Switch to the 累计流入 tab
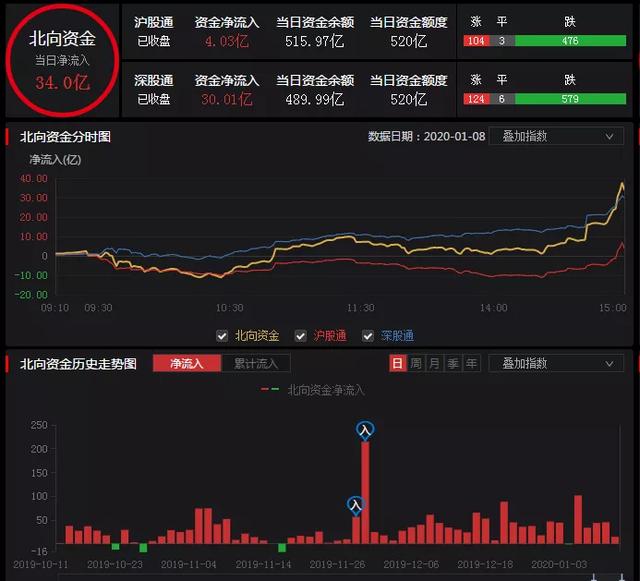 click(x=256, y=363)
